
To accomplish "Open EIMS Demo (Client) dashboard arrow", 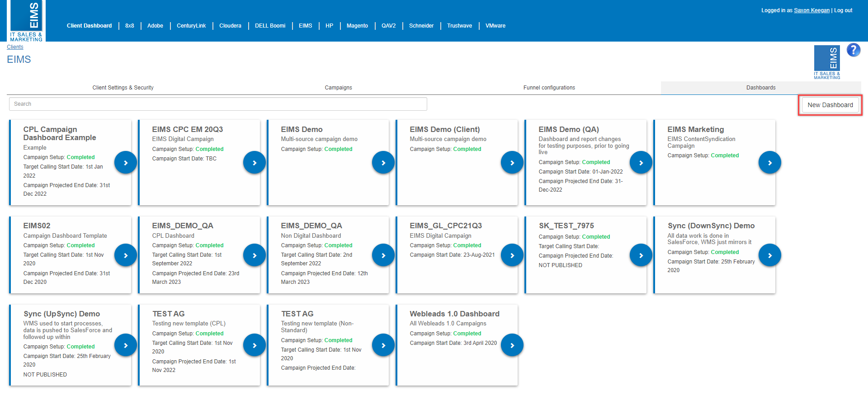I will click(512, 163).
